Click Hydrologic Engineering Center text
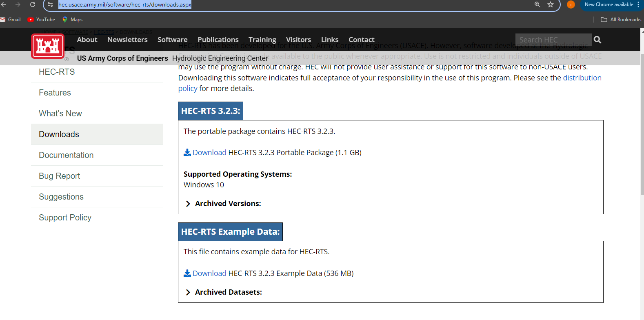The height and width of the screenshot is (320, 644). click(220, 58)
